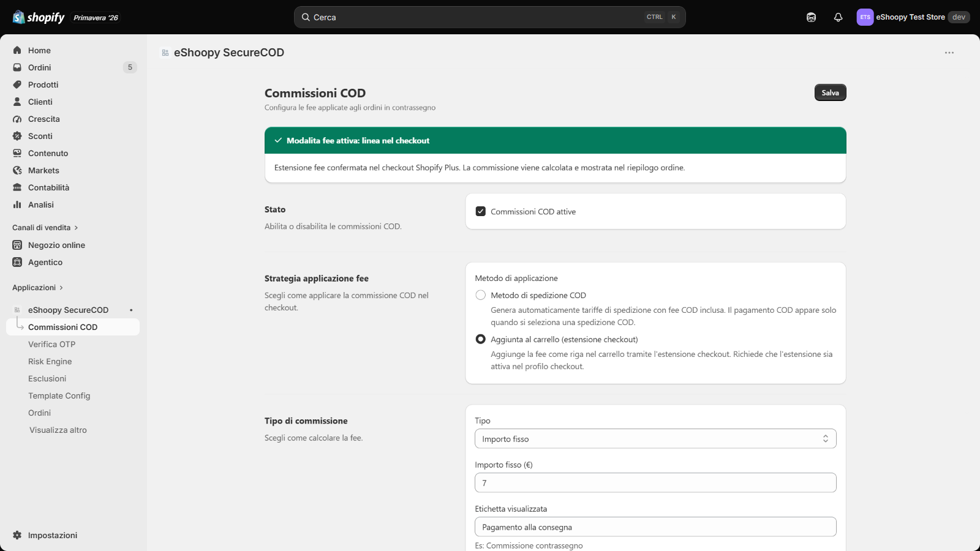Screen dimensions: 980x551
Task: Expand Applicazioni section chevron
Action: pos(61,288)
